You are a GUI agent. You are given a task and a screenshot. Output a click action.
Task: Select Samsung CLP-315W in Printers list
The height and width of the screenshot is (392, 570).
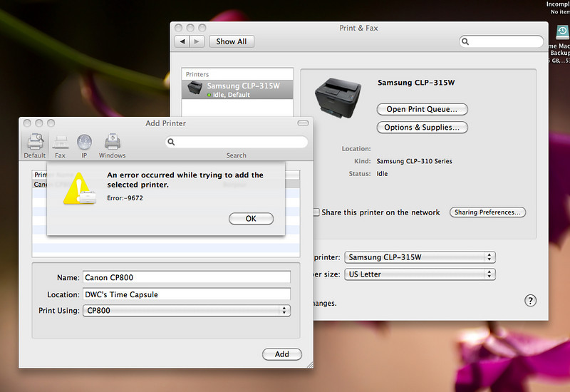[237, 90]
